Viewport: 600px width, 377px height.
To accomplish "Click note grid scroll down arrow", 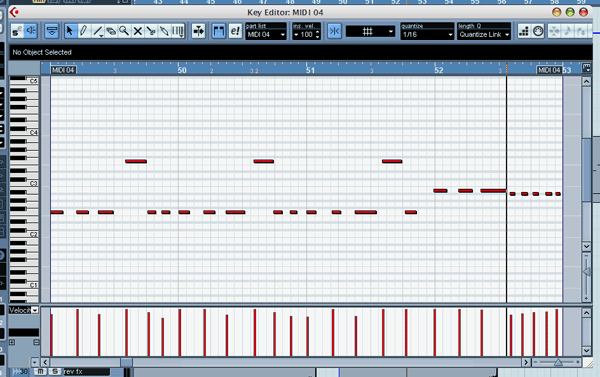I will 586,246.
